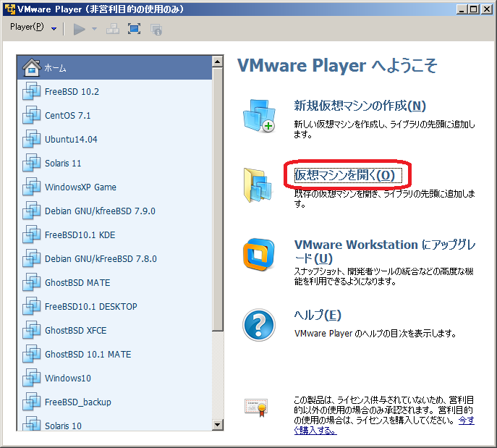The width and height of the screenshot is (497, 448).
Task: Click the GhostBSD XFCE VM icon
Action: [31, 330]
